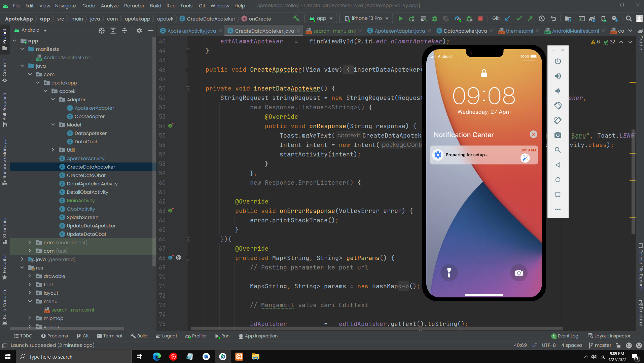644x363 pixels.
Task: Rotate the emulator left
Action: point(558,105)
